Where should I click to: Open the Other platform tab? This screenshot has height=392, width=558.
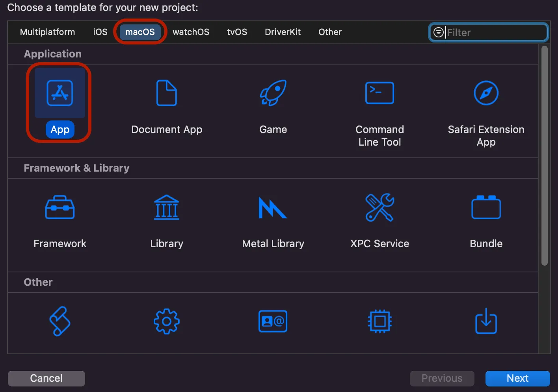(330, 32)
